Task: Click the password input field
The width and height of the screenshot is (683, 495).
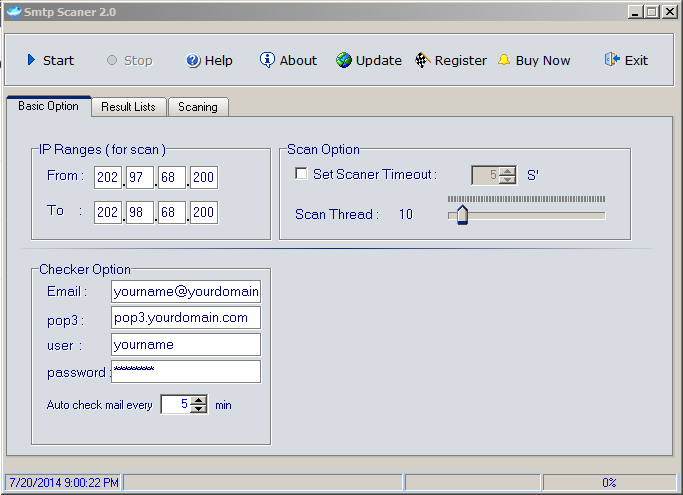Action: point(186,371)
